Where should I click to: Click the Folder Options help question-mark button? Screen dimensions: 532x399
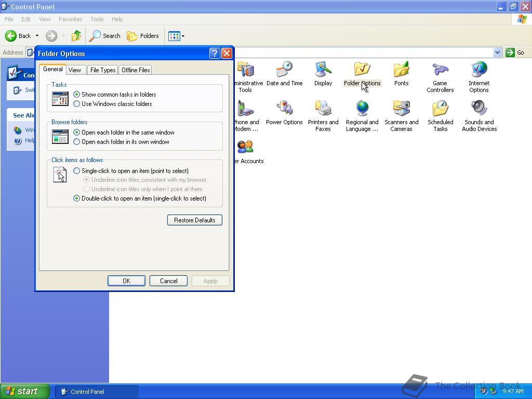click(x=215, y=54)
